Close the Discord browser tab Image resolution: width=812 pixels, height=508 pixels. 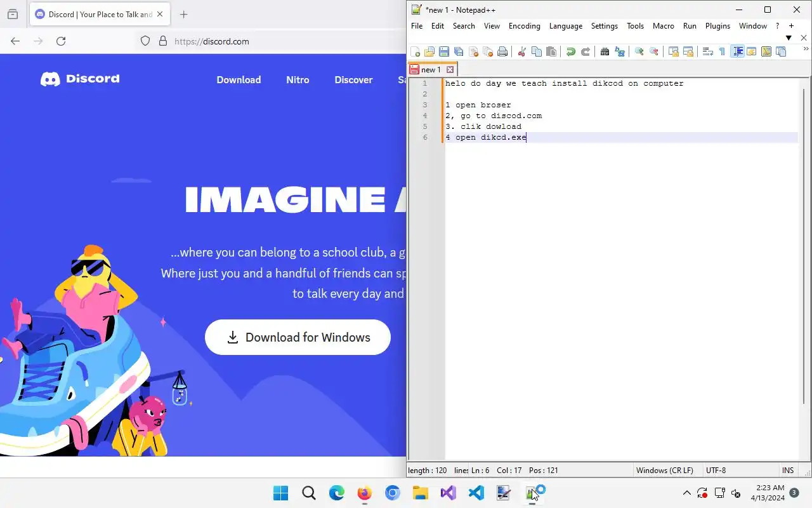point(160,14)
